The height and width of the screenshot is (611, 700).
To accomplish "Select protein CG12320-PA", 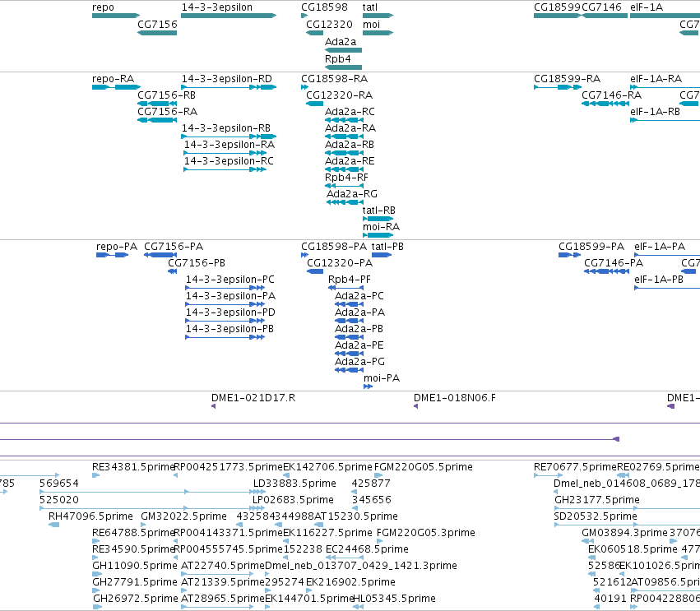I will tap(340, 263).
